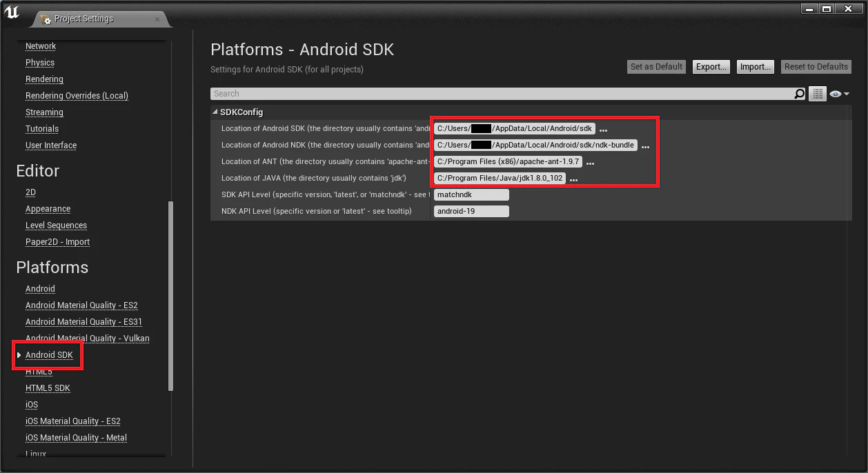Select Android SDK in the sidebar
The image size is (868, 473).
tap(49, 355)
